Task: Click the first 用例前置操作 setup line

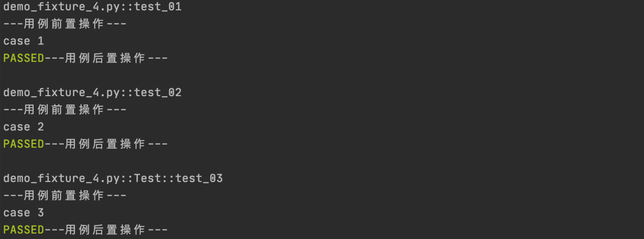Action: point(65,24)
